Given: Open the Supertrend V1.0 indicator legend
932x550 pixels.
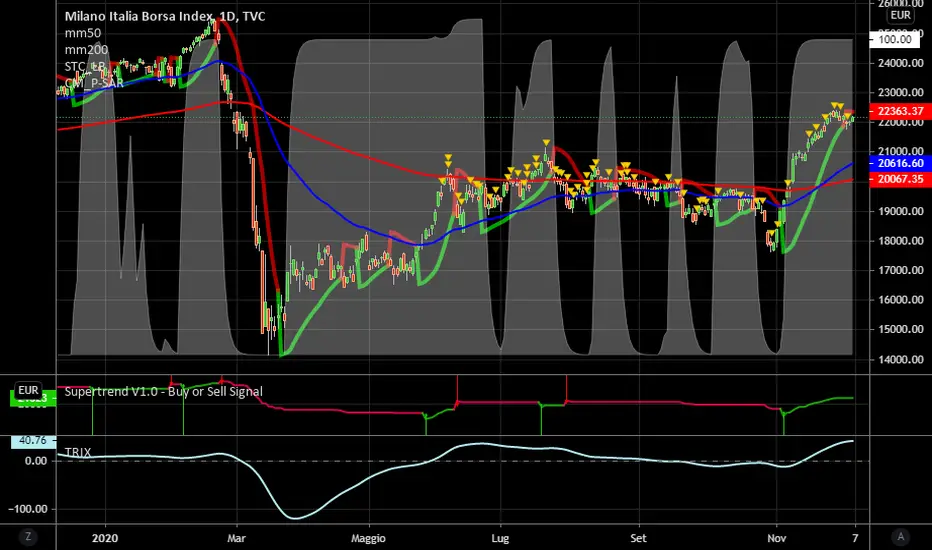Looking at the screenshot, I should (163, 391).
